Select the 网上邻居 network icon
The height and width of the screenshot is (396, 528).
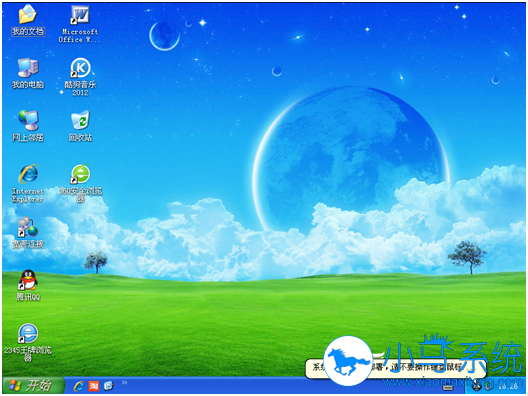(28, 126)
